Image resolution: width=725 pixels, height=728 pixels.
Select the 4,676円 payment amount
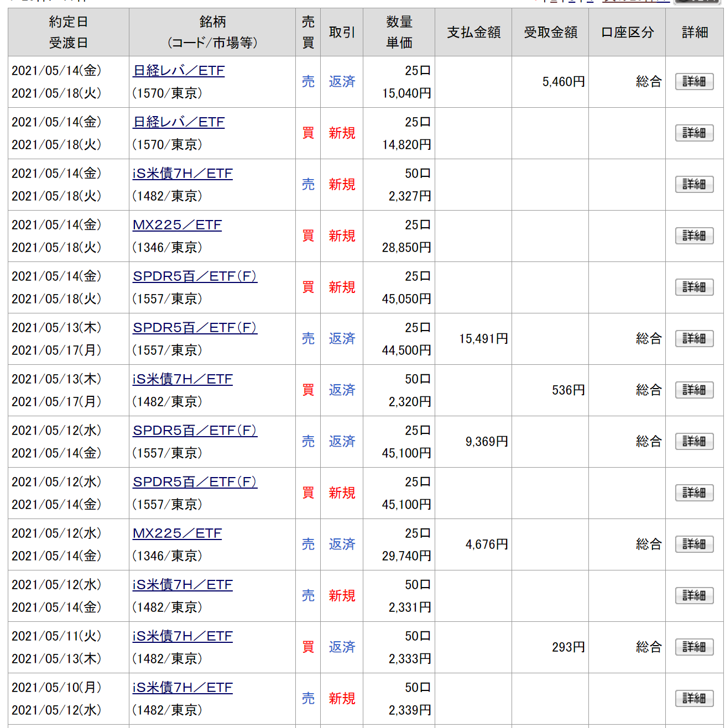coord(487,544)
